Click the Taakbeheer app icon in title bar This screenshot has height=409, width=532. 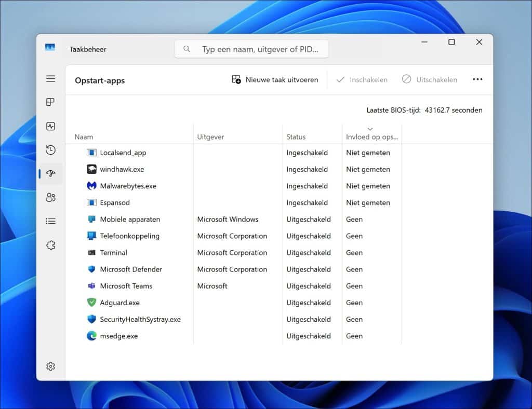[50, 47]
